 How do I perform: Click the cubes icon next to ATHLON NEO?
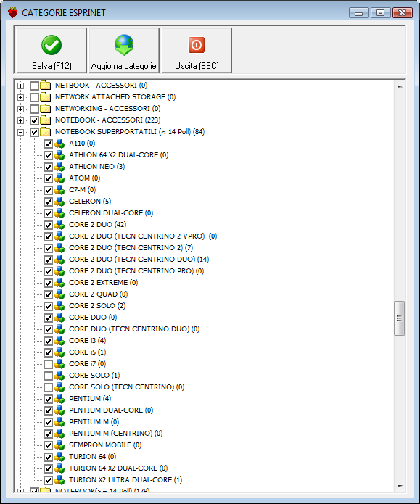point(59,167)
